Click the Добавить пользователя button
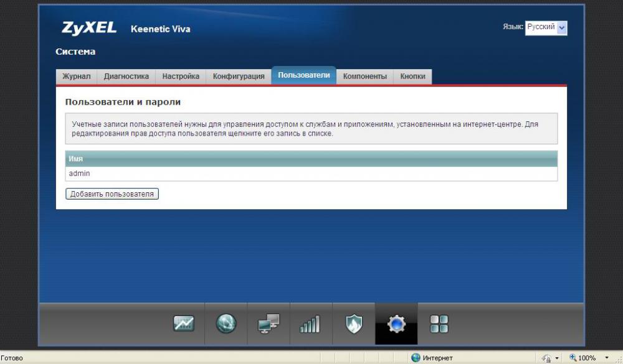The image size is (623, 364). [x=112, y=194]
